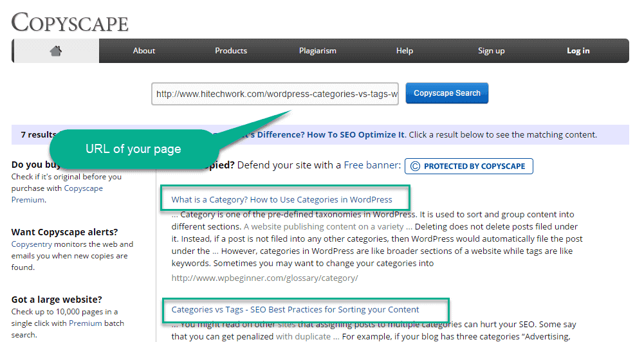This screenshot has width=644, height=342.
Task: Select the copyright symbol in Copyscape banner
Action: [415, 166]
